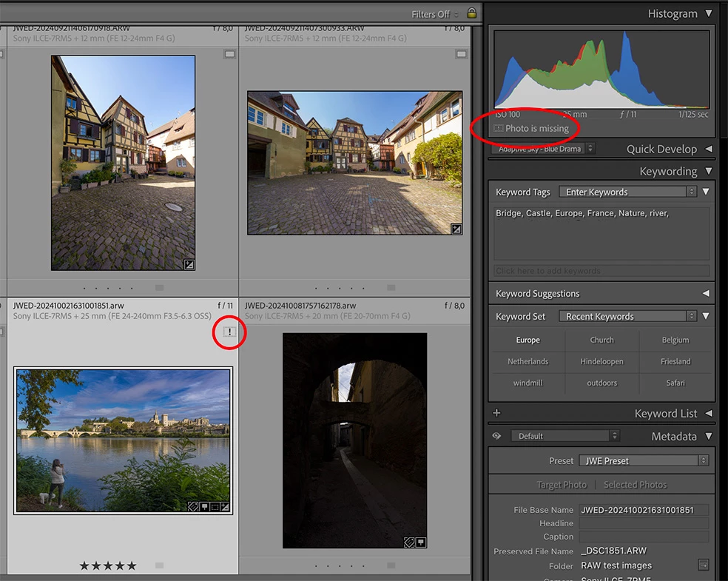
Task: Click the plus icon beside Keyword List
Action: click(x=496, y=413)
